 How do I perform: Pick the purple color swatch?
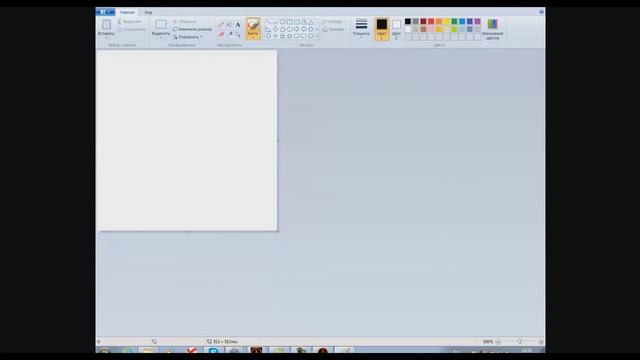click(x=478, y=21)
